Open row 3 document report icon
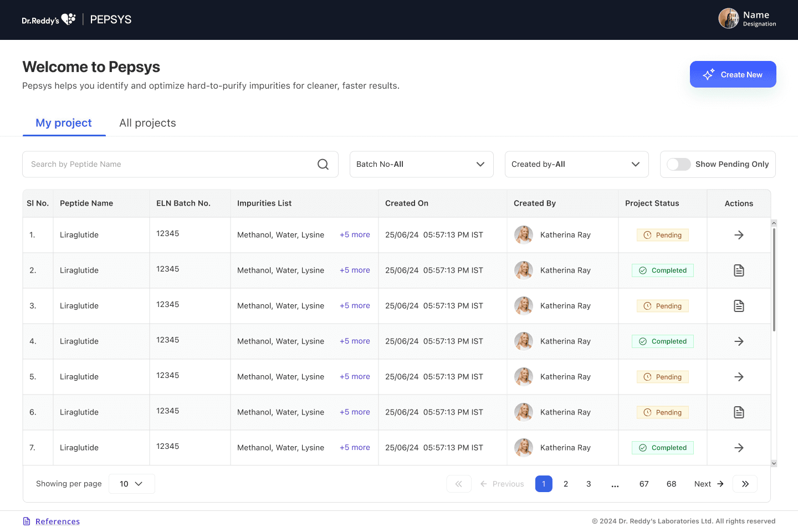The width and height of the screenshot is (798, 532). point(739,306)
